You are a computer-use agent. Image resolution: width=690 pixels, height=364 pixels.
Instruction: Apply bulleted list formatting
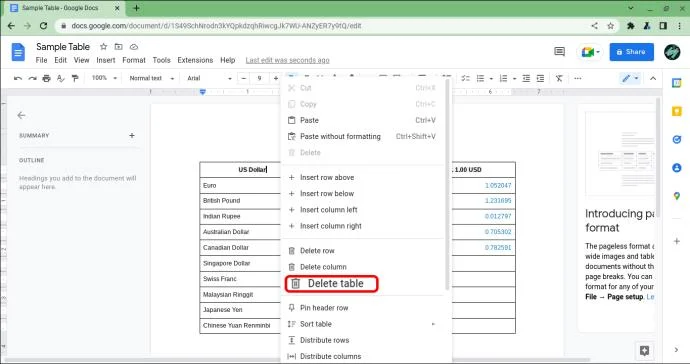click(481, 78)
